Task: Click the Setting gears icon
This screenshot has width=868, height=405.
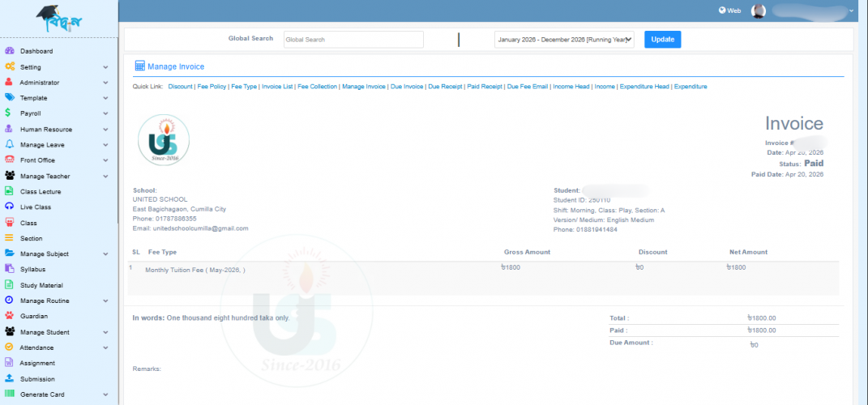Action: 10,66
